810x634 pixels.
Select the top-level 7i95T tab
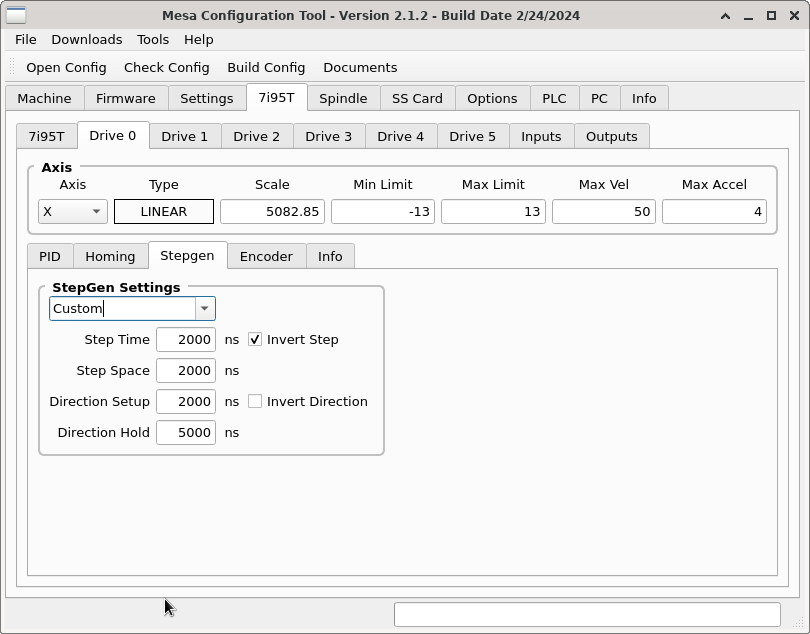tap(276, 97)
